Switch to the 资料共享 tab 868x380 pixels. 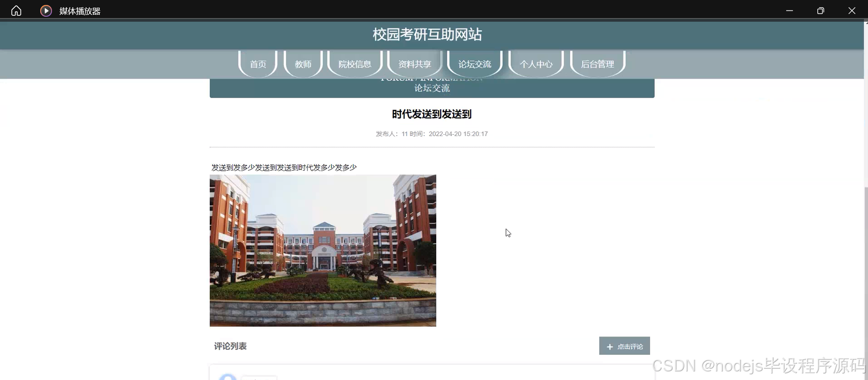pos(415,64)
